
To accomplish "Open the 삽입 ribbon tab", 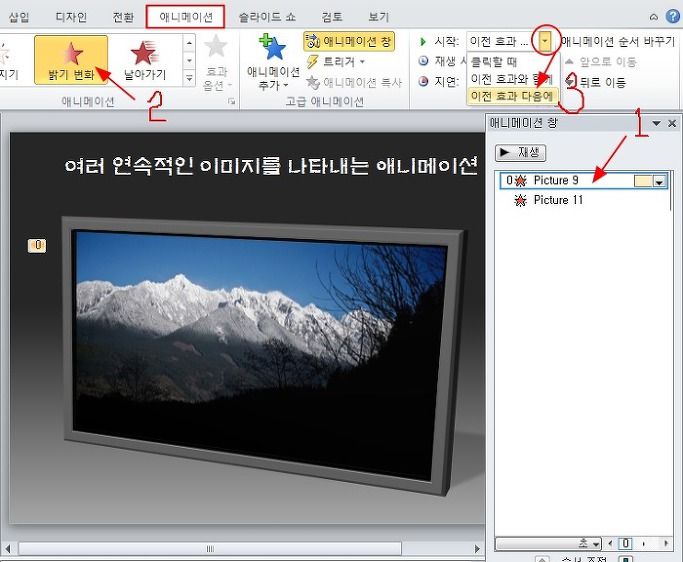I will (x=19, y=17).
